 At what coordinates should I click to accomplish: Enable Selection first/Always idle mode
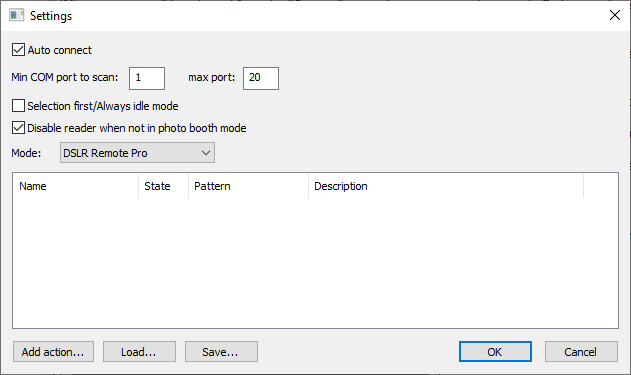click(x=19, y=106)
